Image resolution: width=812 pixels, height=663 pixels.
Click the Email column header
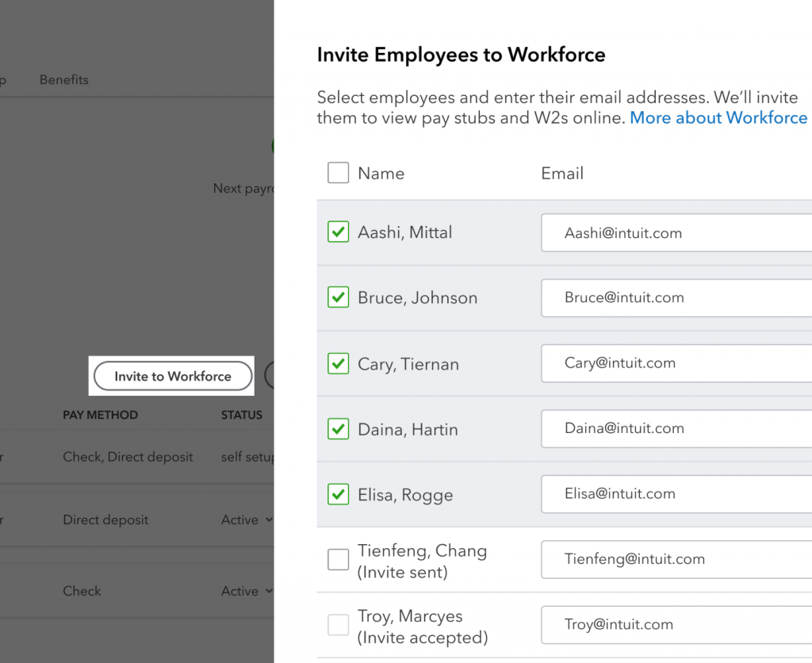tap(562, 173)
